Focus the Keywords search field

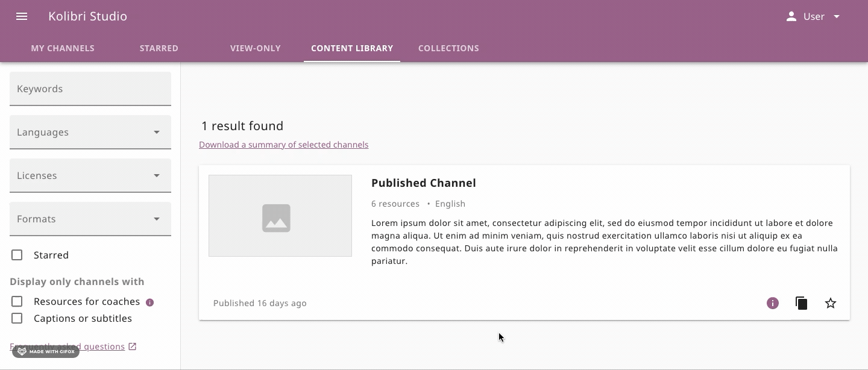pos(90,89)
